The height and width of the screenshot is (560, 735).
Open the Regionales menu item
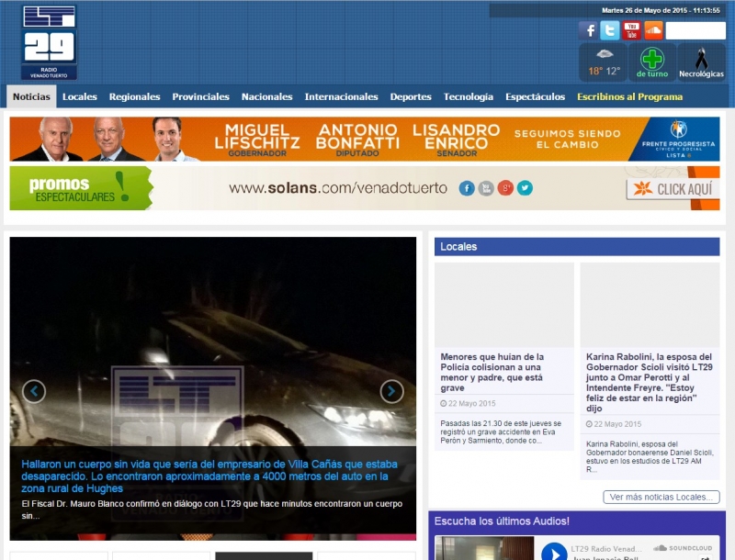click(x=134, y=97)
